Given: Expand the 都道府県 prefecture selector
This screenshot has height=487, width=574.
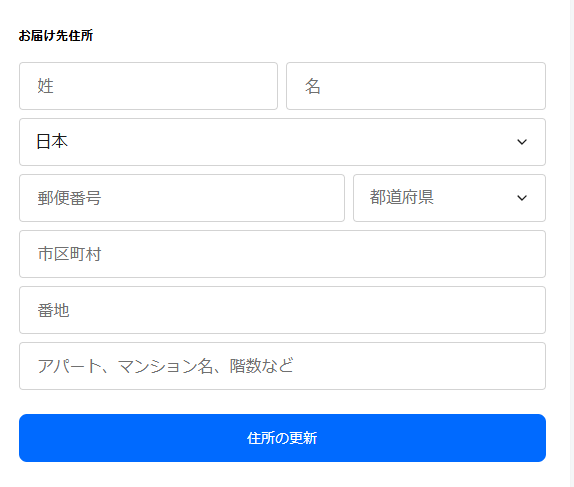Looking at the screenshot, I should click(x=449, y=198).
